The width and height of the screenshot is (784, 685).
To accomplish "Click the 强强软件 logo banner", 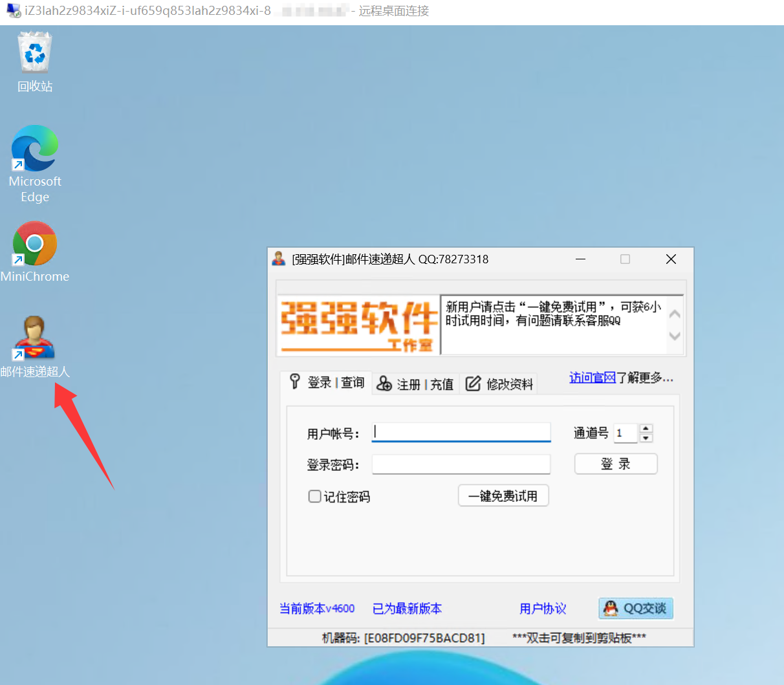I will click(358, 325).
